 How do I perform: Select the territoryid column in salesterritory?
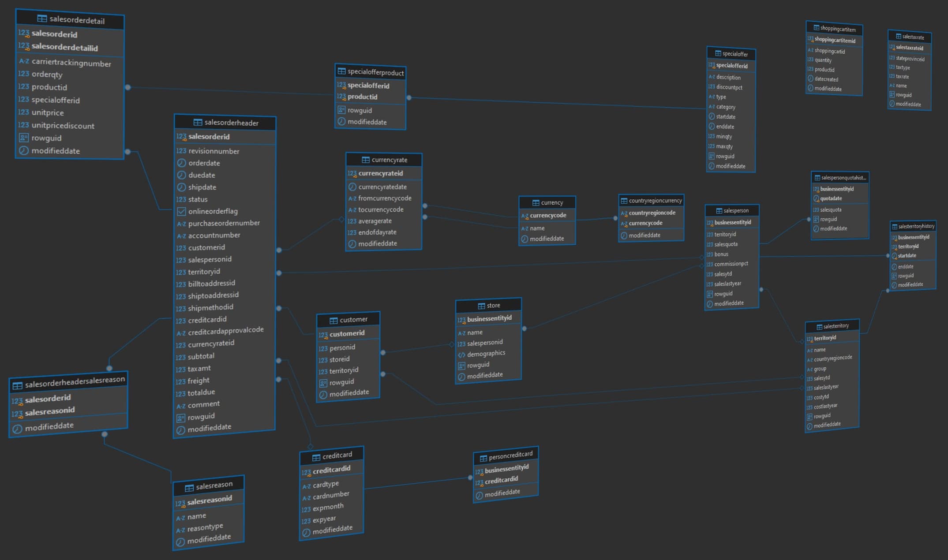tap(824, 338)
